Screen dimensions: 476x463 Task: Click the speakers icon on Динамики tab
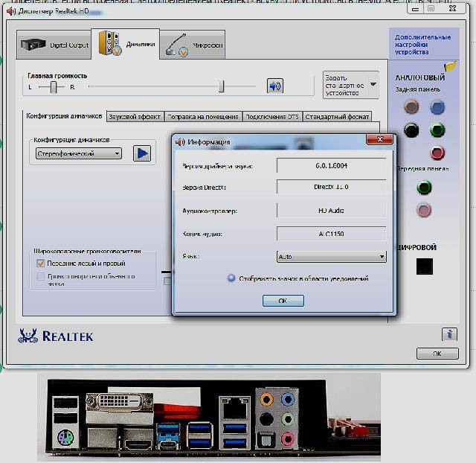pos(110,43)
